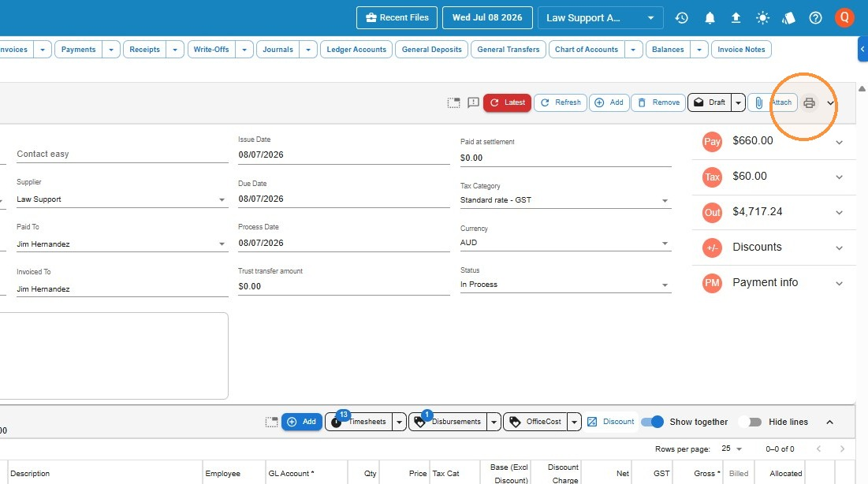Open notifications bell

[x=710, y=17]
